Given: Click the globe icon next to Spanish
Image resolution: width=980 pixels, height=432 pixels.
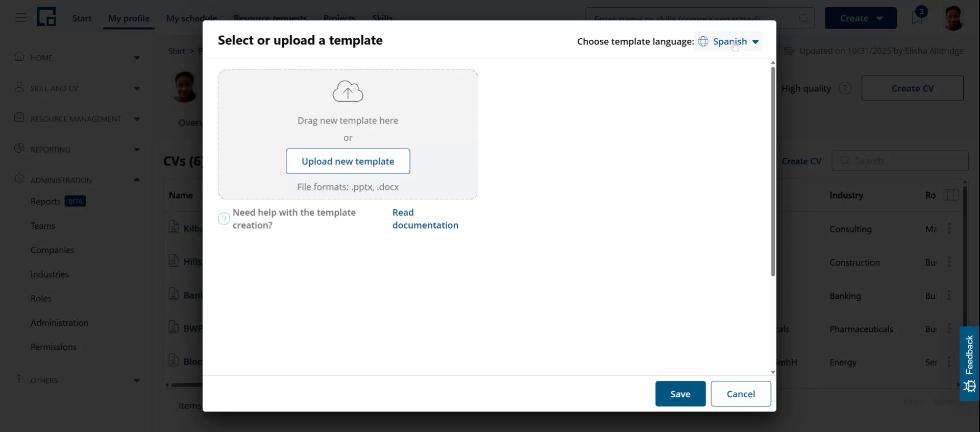Looking at the screenshot, I should pos(703,41).
